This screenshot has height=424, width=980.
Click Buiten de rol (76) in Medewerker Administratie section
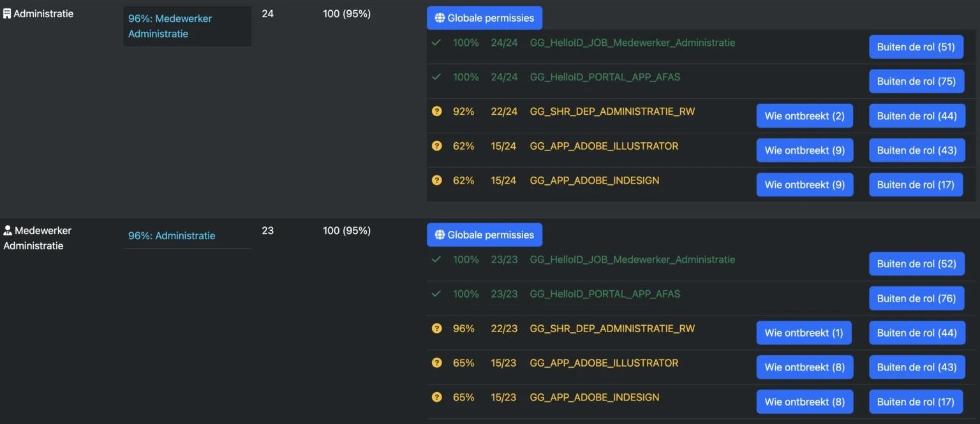917,298
